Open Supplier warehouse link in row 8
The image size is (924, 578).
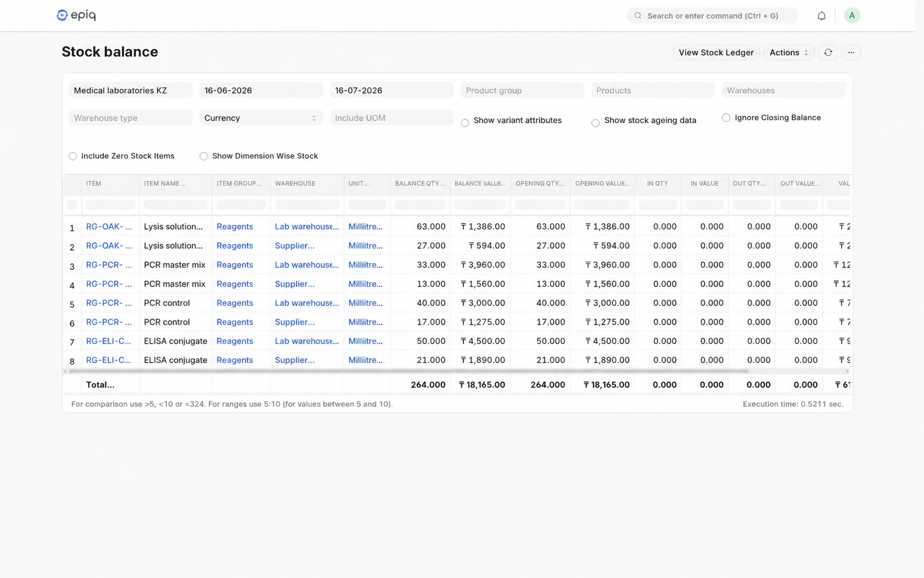(295, 361)
